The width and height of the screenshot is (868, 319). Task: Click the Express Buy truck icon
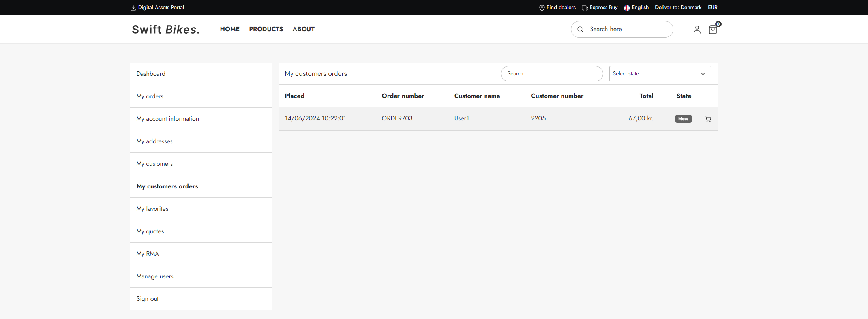point(585,8)
